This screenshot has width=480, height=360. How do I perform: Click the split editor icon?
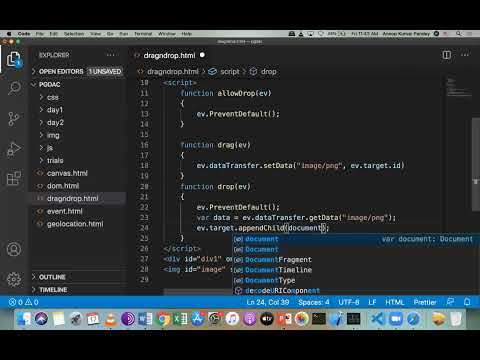pyautogui.click(x=447, y=55)
